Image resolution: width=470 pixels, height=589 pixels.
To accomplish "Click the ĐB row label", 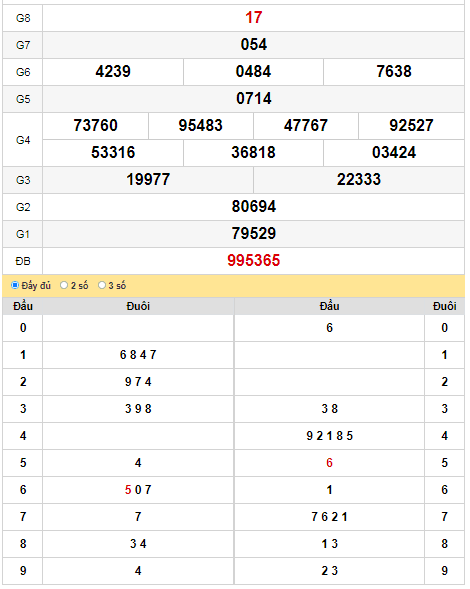I will click(23, 261).
